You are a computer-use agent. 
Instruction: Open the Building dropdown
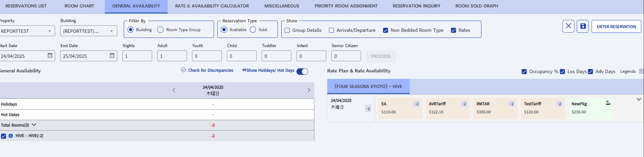[112, 31]
